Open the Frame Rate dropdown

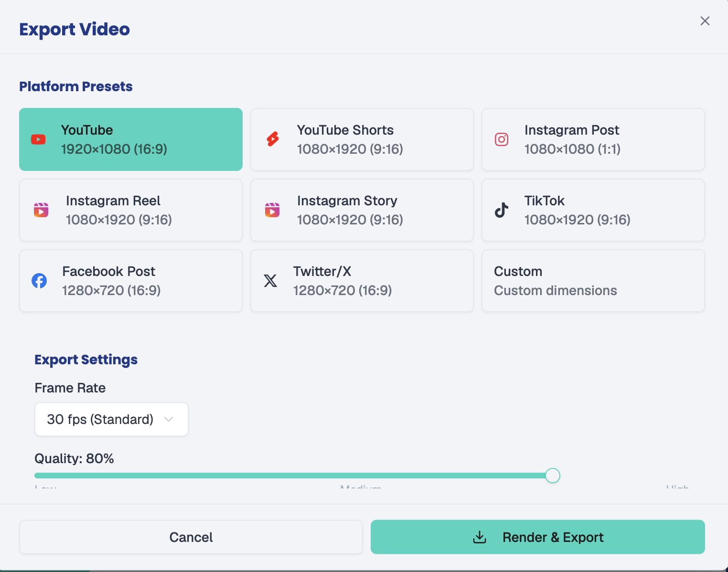click(x=111, y=419)
